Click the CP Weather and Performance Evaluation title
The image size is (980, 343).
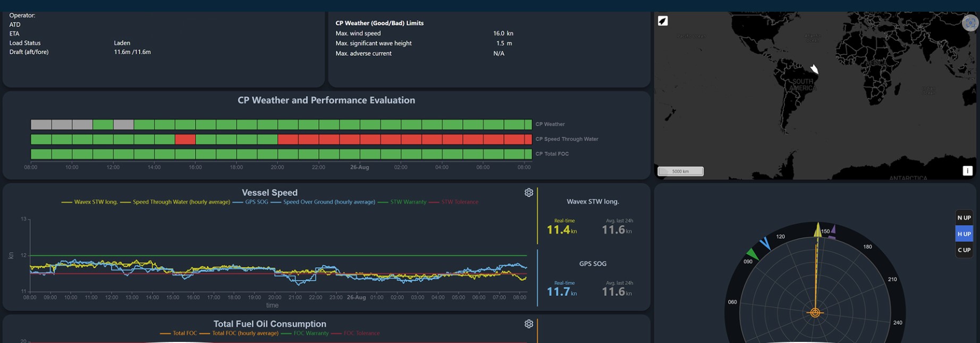click(326, 101)
